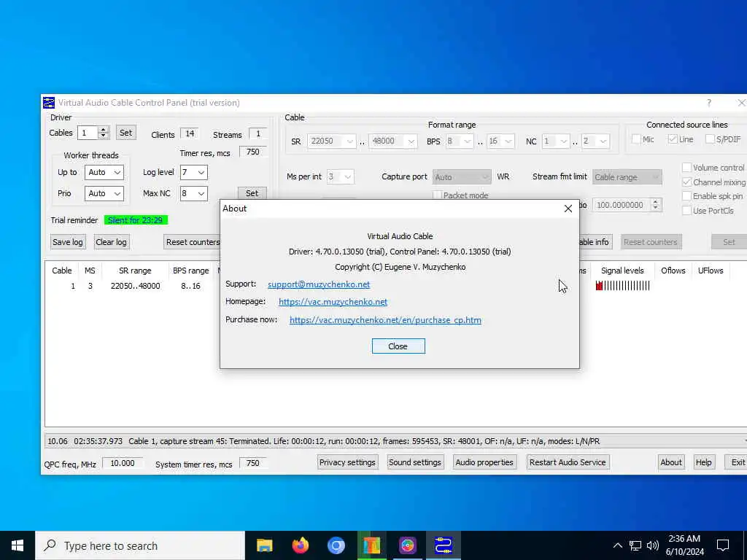Toggle the Mic source line checkbox
The width and height of the screenshot is (747, 560).
(636, 139)
